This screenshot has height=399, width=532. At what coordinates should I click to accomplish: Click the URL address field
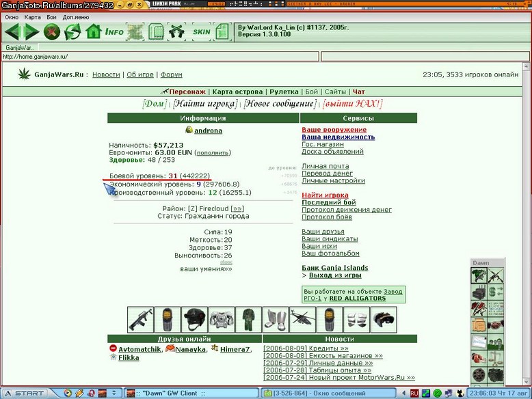coord(160,57)
